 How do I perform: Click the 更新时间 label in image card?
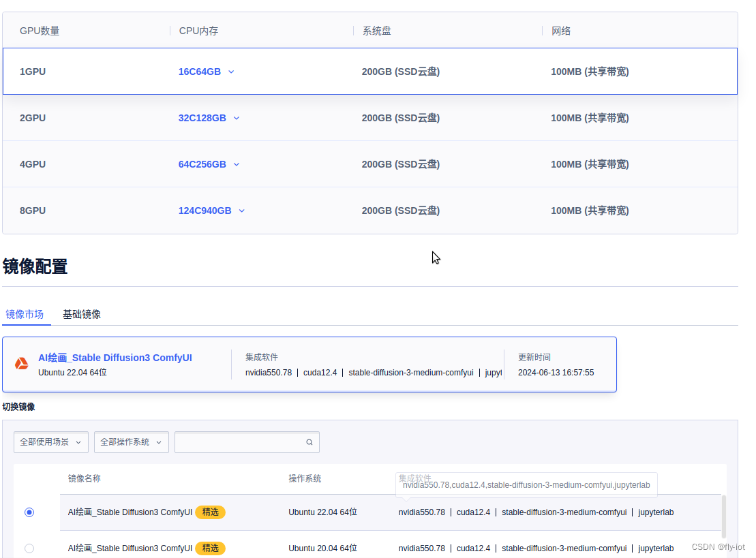click(x=534, y=357)
